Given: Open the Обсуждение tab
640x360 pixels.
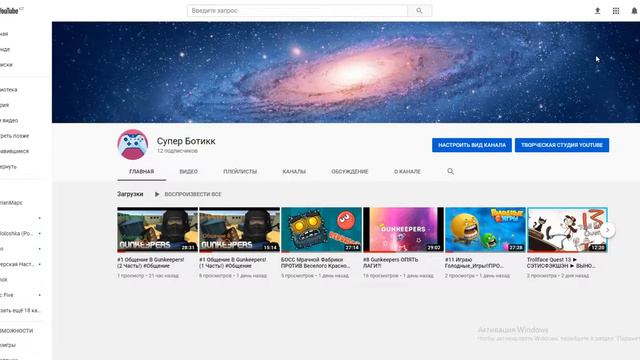Looking at the screenshot, I should click(350, 171).
